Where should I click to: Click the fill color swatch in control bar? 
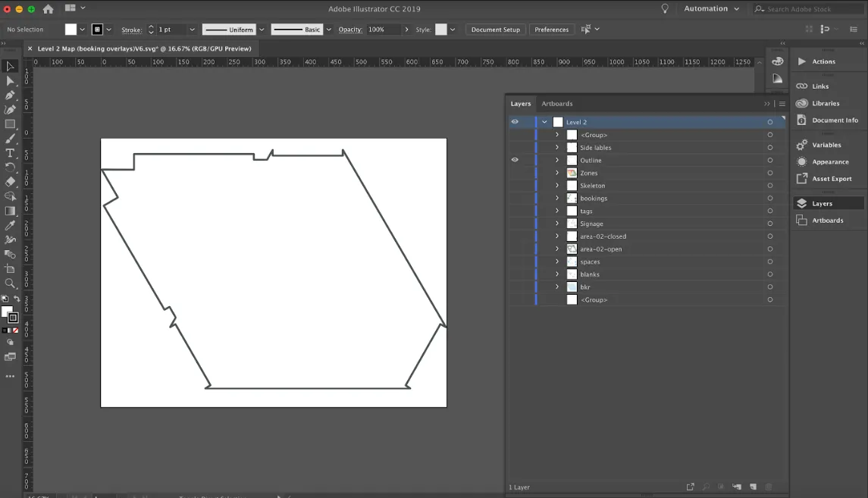pyautogui.click(x=71, y=30)
